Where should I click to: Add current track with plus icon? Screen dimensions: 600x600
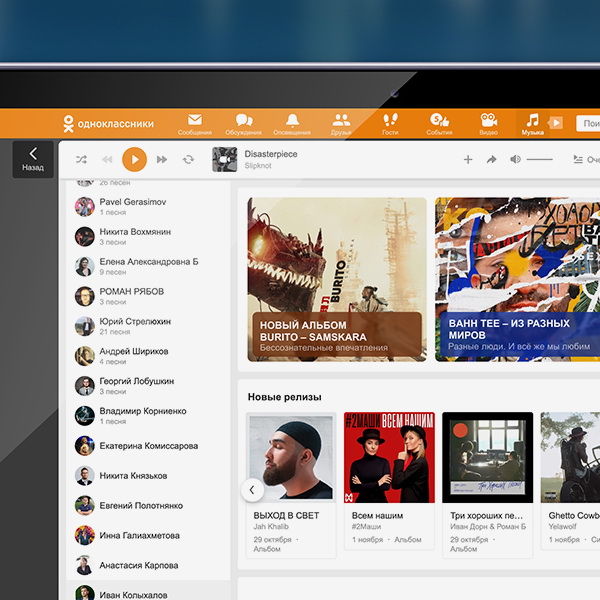click(x=468, y=160)
